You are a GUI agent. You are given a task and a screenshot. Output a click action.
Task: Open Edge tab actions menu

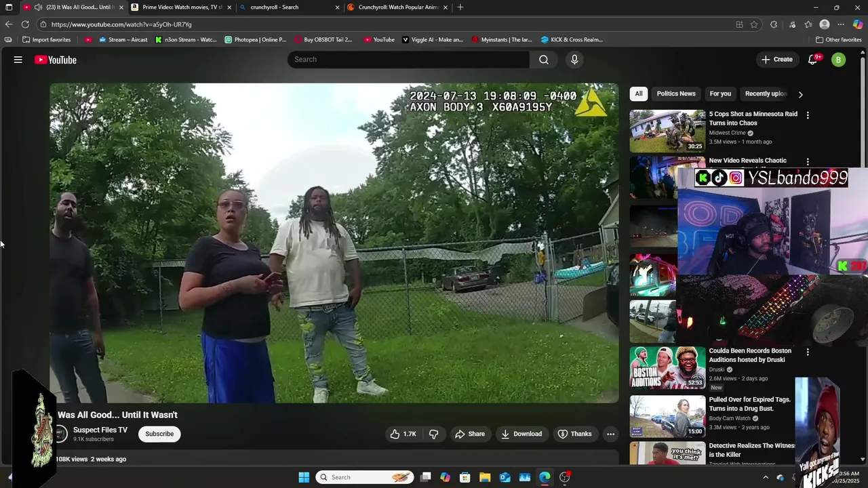(9, 7)
